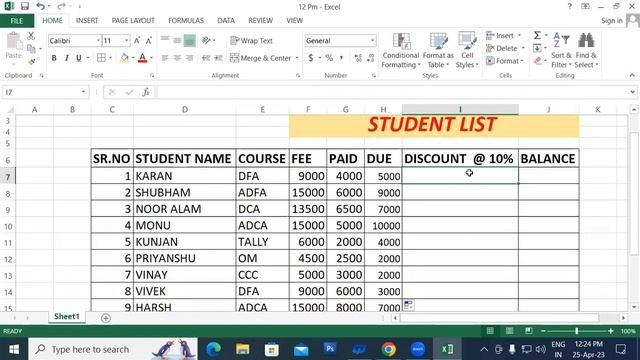Undo the last action

pos(40,6)
